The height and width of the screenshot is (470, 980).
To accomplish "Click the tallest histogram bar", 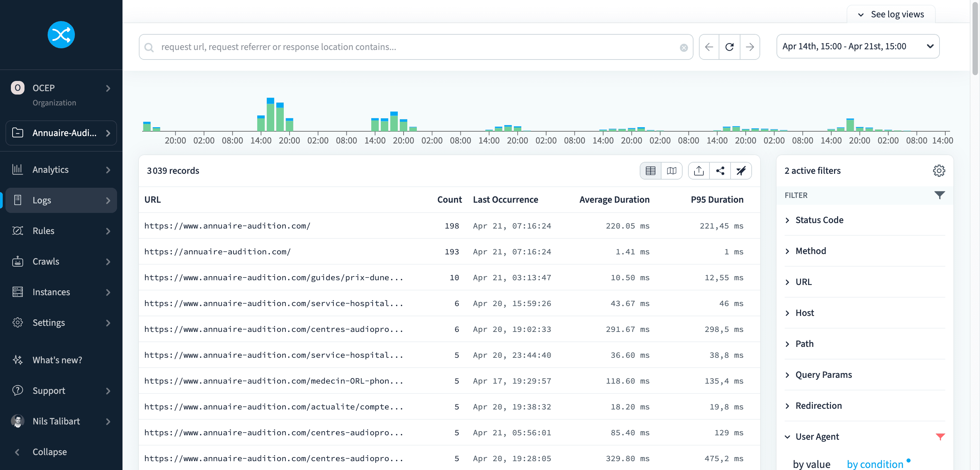I will coord(270,115).
